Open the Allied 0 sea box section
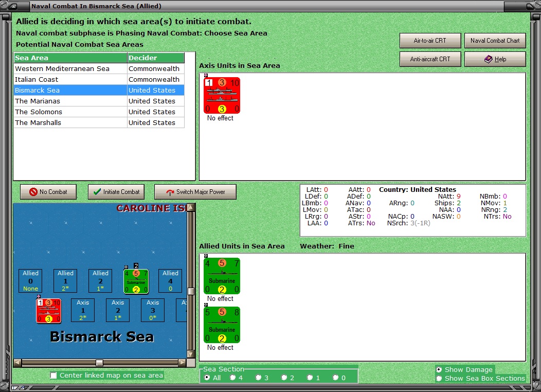The height and width of the screenshot is (392, 541). [30, 281]
